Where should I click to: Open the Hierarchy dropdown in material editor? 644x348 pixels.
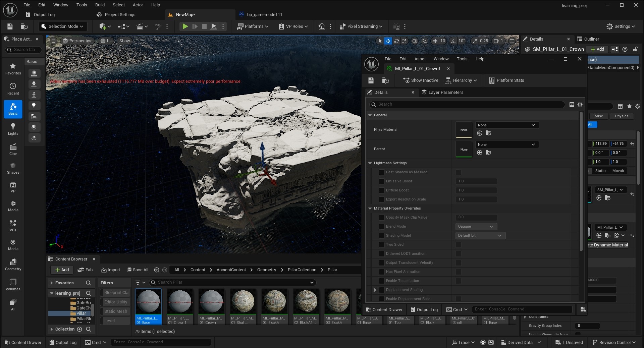click(461, 80)
